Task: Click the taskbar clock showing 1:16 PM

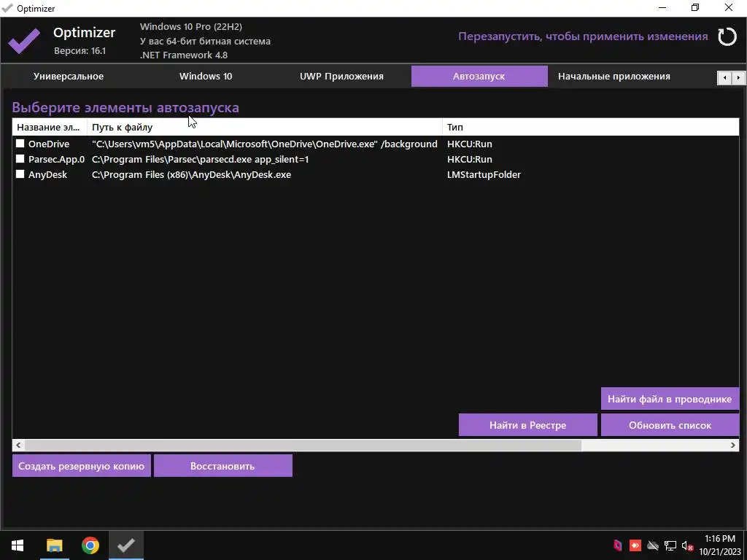Action: [720, 545]
